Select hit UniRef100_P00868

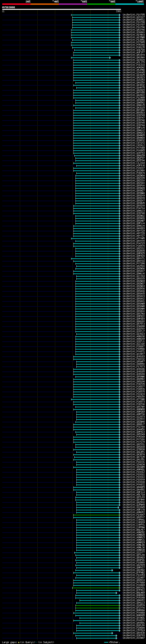pyautogui.click(x=134, y=613)
